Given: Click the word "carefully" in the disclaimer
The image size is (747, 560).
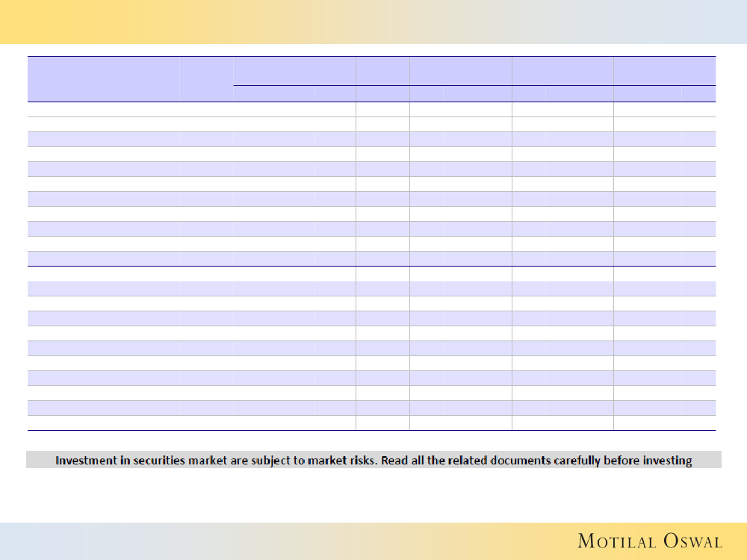Looking at the screenshot, I should (x=580, y=461).
